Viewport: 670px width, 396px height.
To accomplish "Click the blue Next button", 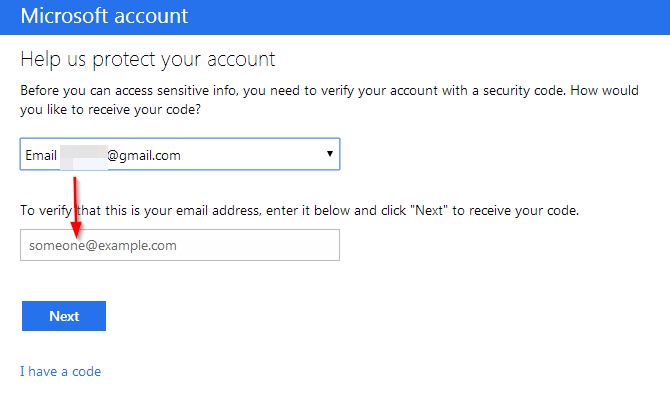I will (64, 316).
